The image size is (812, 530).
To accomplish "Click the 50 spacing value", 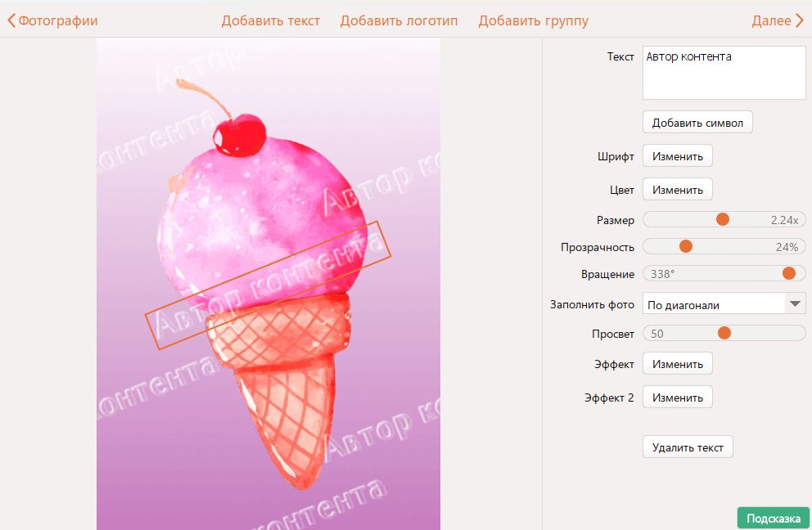I will pos(656,334).
